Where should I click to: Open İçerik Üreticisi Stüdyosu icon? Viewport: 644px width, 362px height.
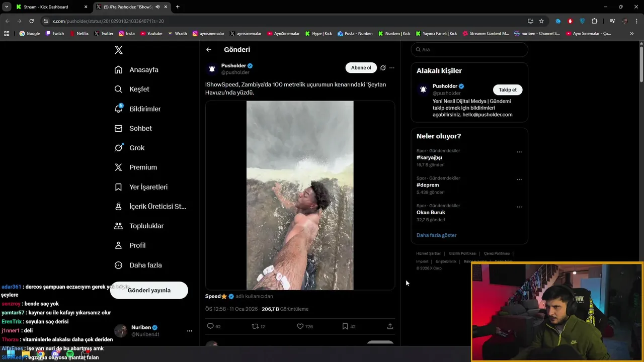pyautogui.click(x=118, y=206)
